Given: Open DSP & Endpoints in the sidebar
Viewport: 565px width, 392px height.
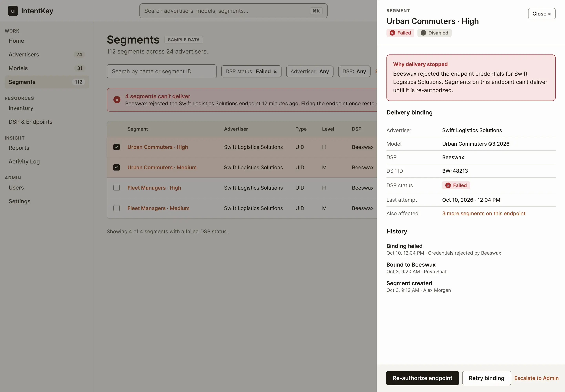Looking at the screenshot, I should point(47,122).
